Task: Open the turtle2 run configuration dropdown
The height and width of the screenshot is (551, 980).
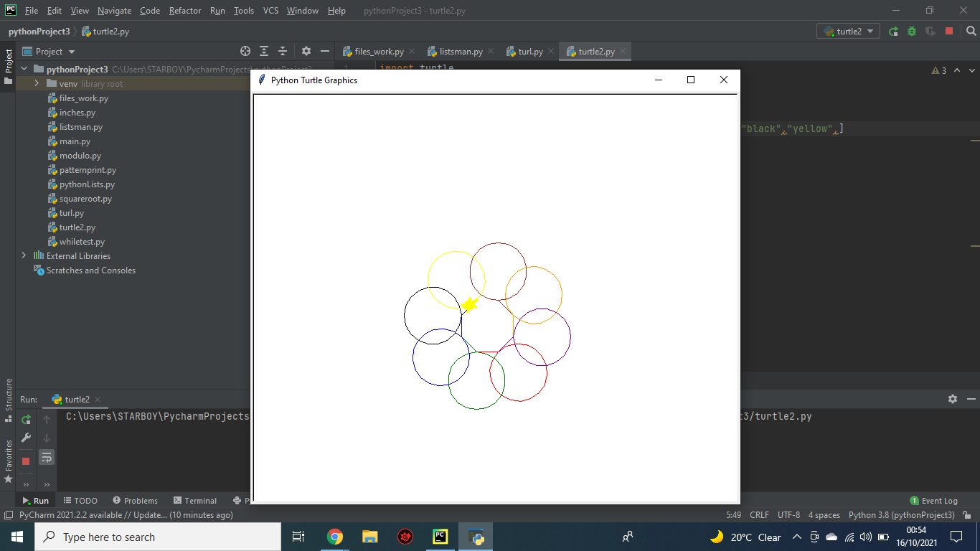Action: coord(848,32)
